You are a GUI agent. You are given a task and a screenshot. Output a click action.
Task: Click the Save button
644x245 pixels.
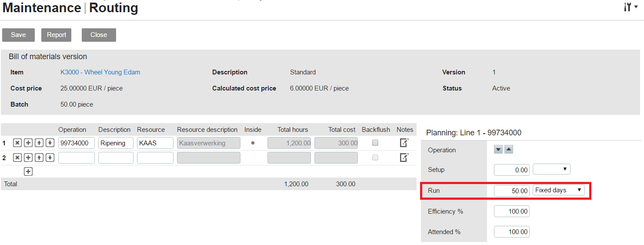[18, 35]
